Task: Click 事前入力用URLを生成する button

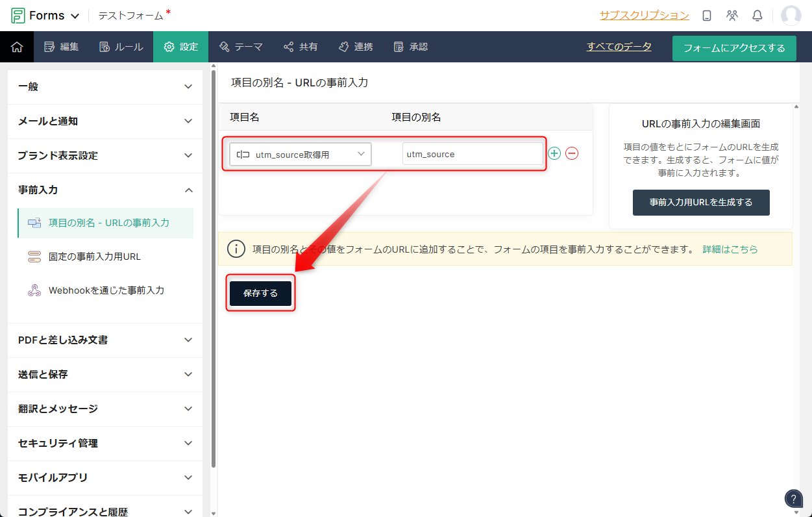Action: (701, 203)
